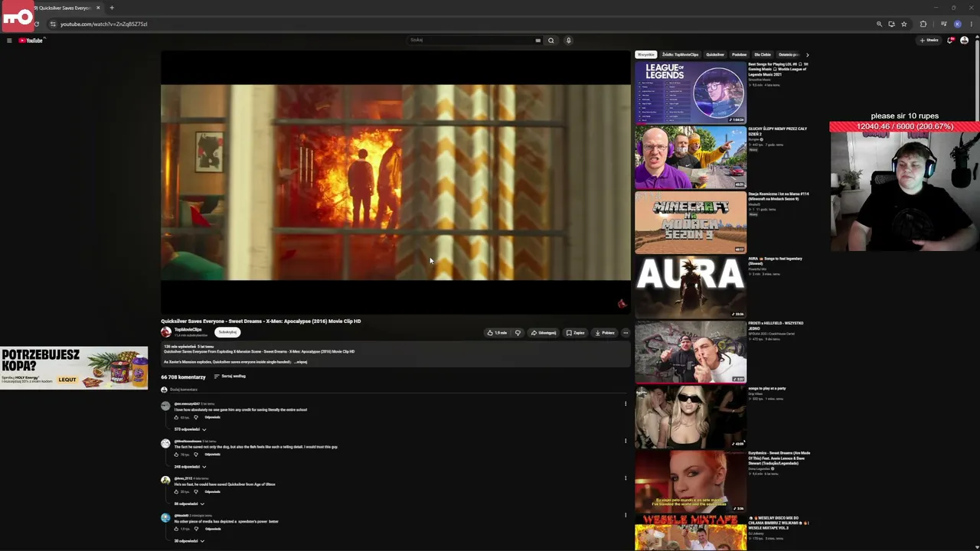The image size is (980, 551).
Task: Open the Głuchy Ślepy Niemy video thumbnail
Action: click(x=690, y=158)
